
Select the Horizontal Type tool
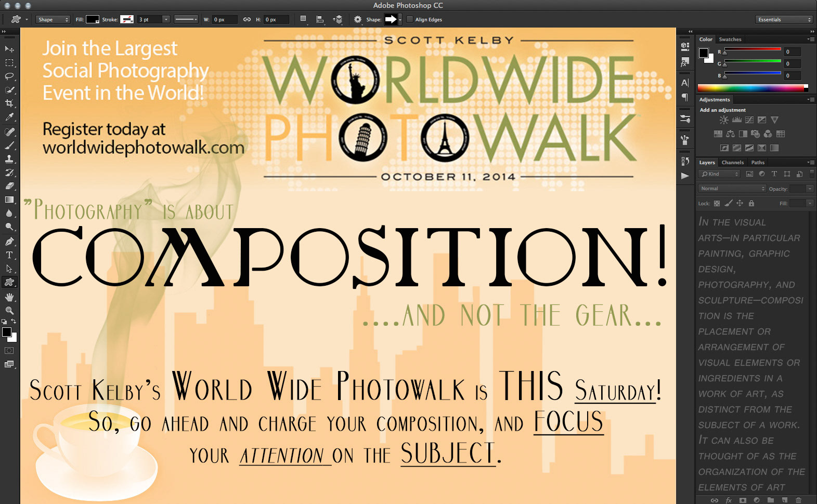click(9, 255)
